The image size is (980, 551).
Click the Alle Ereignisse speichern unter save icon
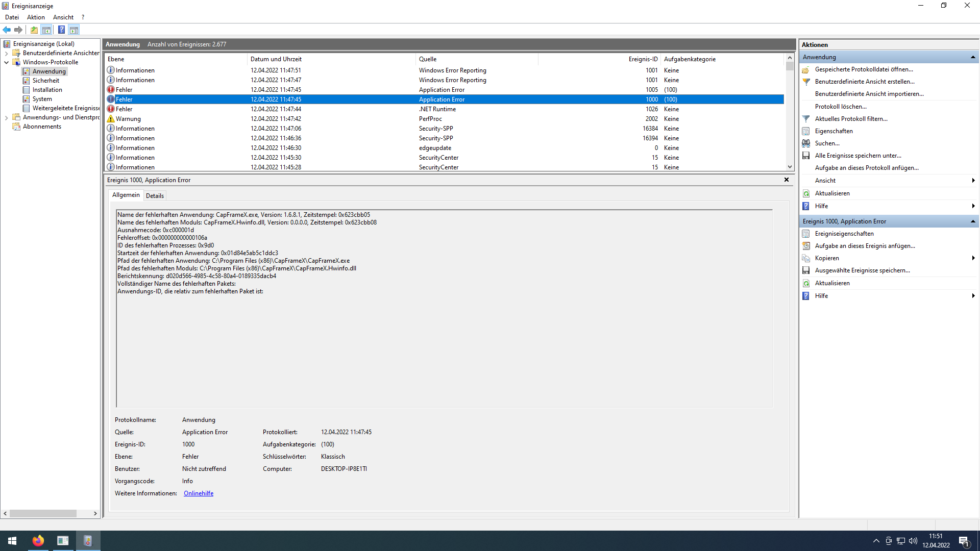pyautogui.click(x=806, y=156)
